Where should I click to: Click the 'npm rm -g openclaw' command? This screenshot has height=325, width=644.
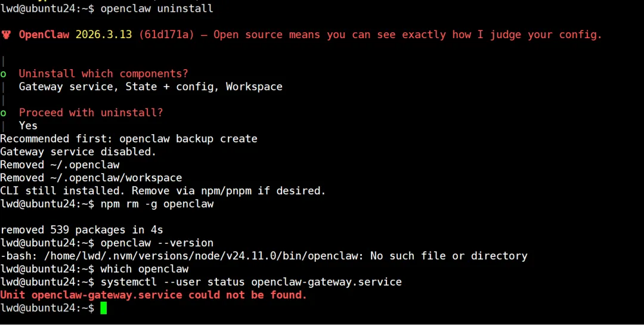157,204
